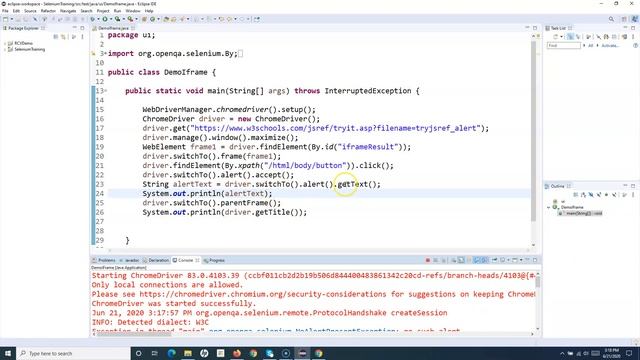Image resolution: width=640 pixels, height=360 pixels.
Task: Open the Window menu
Action: pyautogui.click(x=133, y=11)
